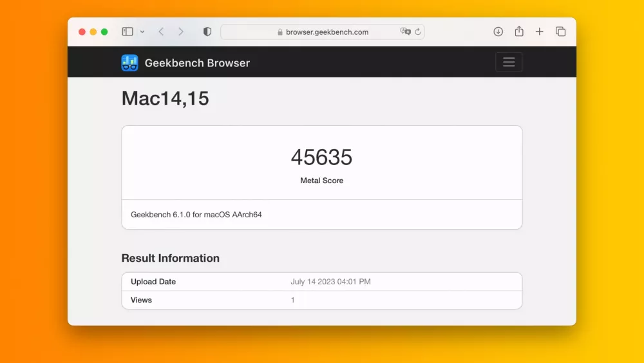644x363 pixels.
Task: Click the Upload Date label
Action: pyautogui.click(x=153, y=282)
